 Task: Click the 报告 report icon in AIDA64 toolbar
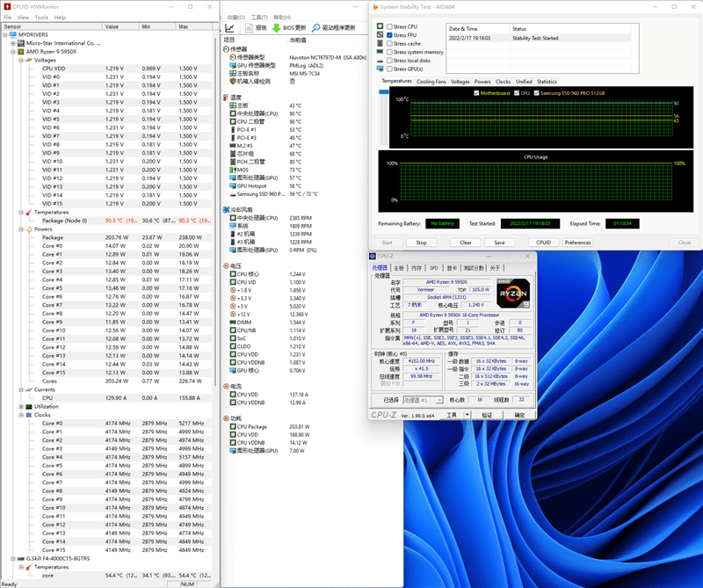pos(249,28)
